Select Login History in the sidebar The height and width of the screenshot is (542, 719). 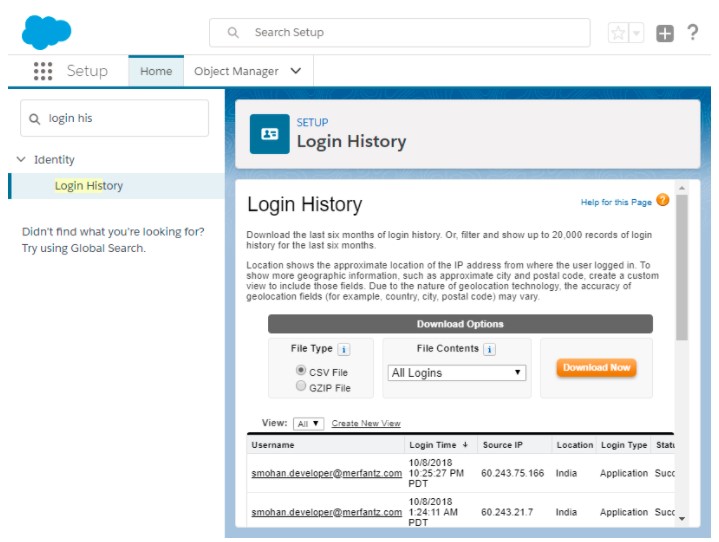pos(89,186)
